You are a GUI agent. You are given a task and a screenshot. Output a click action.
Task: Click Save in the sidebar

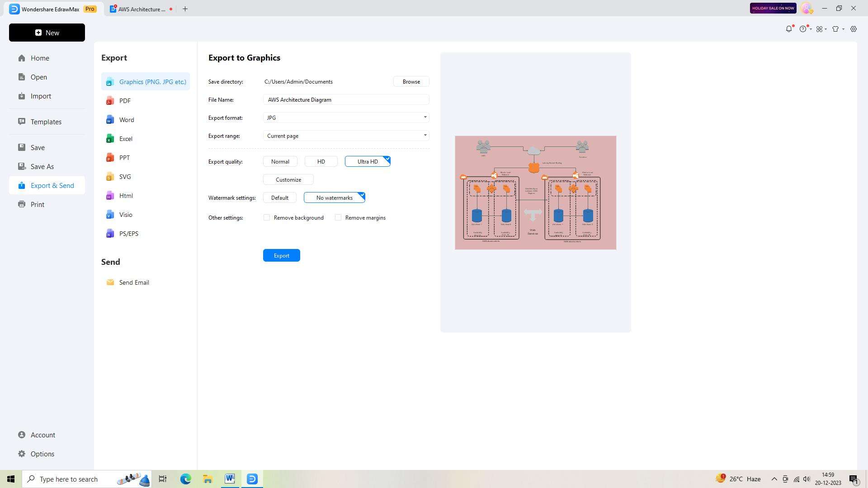(x=47, y=147)
